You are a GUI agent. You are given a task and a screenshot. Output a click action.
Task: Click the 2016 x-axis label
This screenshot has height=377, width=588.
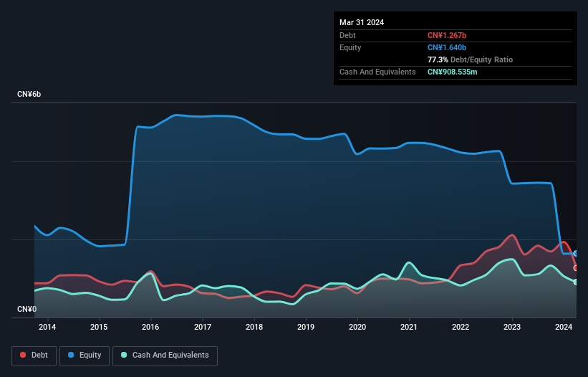(x=150, y=327)
